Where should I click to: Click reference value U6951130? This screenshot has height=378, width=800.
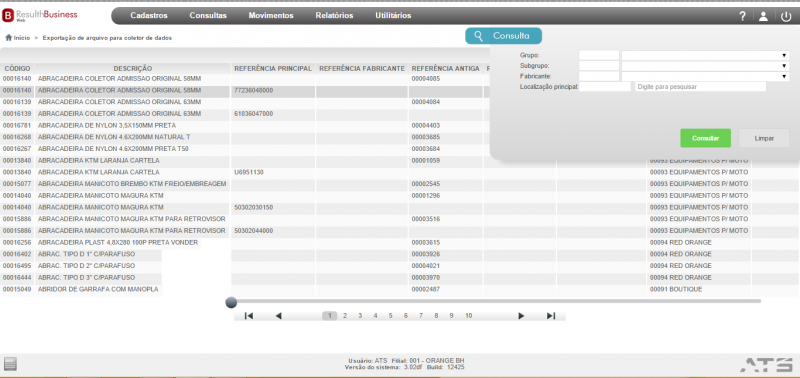248,172
